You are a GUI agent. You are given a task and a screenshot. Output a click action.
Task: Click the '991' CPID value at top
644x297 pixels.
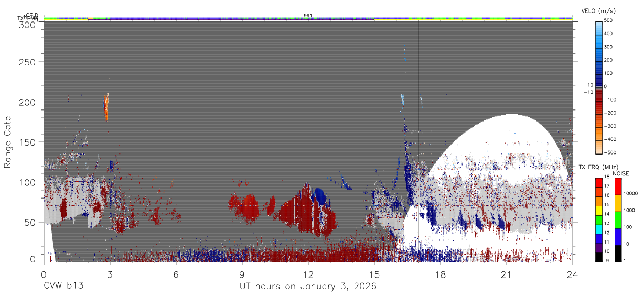tap(308, 16)
